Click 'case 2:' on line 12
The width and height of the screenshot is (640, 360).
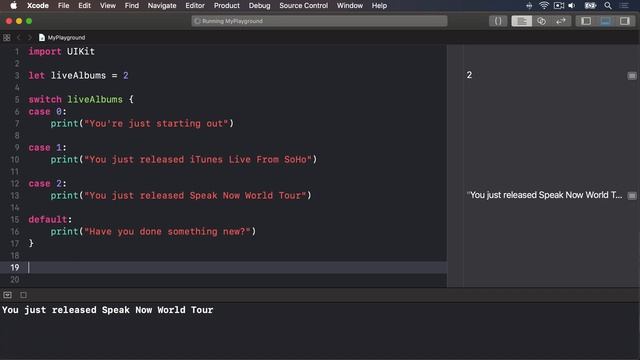(47, 183)
